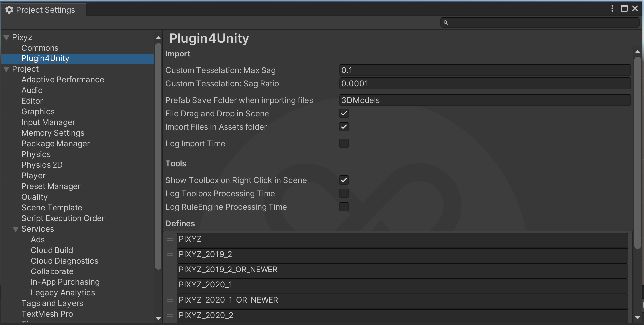Screen dimensions: 644x325
Task: Edit the PIXYZ_2020_2 define field
Action: [402, 316]
